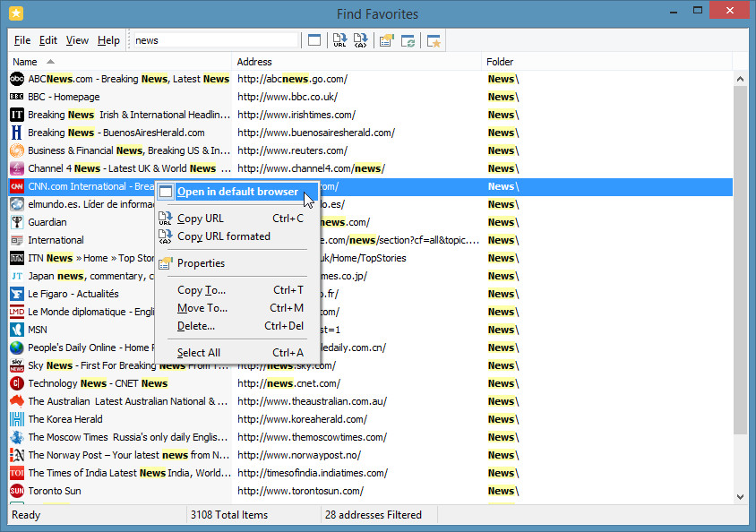
Task: Open the Edit menu
Action: pos(48,40)
